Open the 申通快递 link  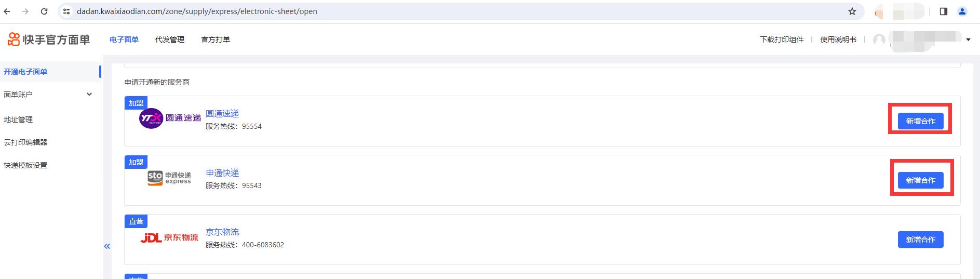pos(222,173)
